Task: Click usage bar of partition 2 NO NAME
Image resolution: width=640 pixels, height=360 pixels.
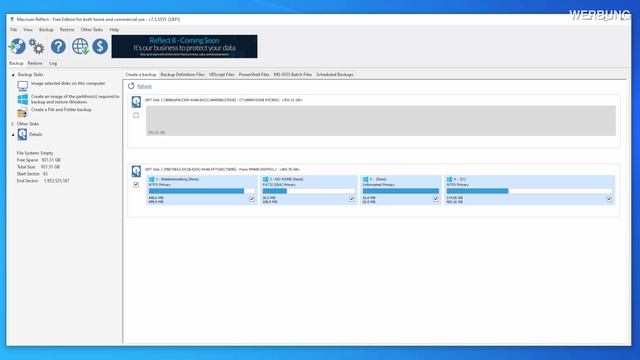Action: click(309, 191)
